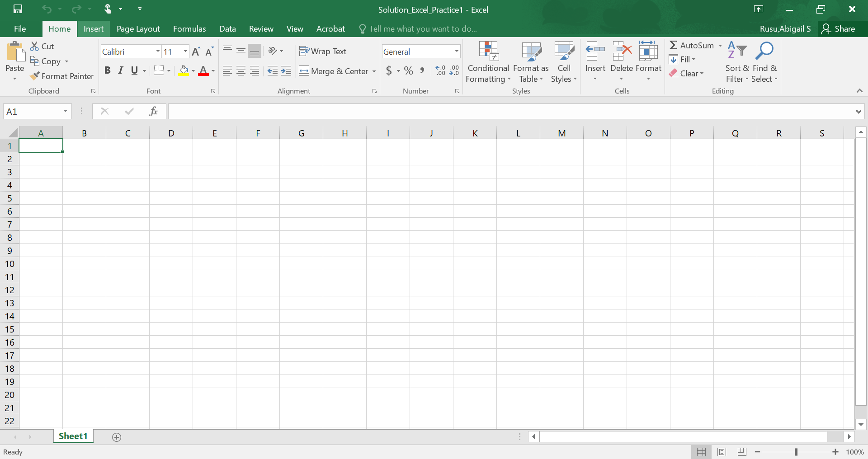Toggle Wrap Text on
The image size is (868, 459).
(x=323, y=51)
